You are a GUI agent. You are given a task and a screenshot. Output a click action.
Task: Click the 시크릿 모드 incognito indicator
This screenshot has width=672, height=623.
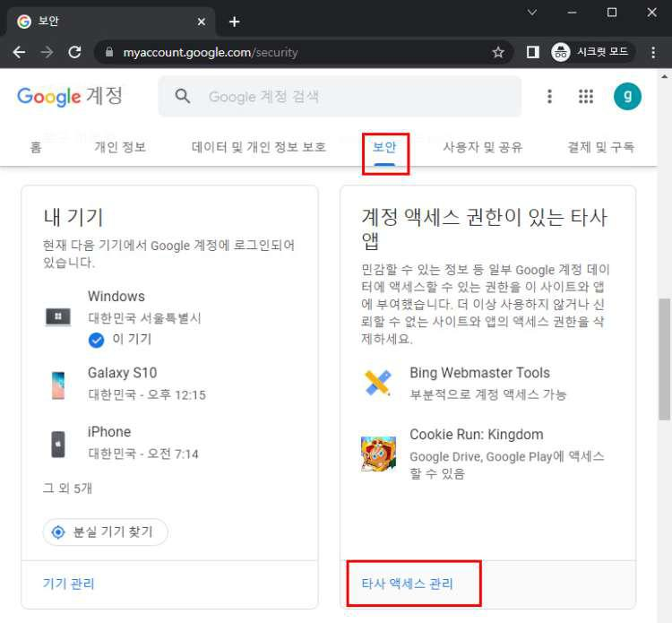[592, 52]
